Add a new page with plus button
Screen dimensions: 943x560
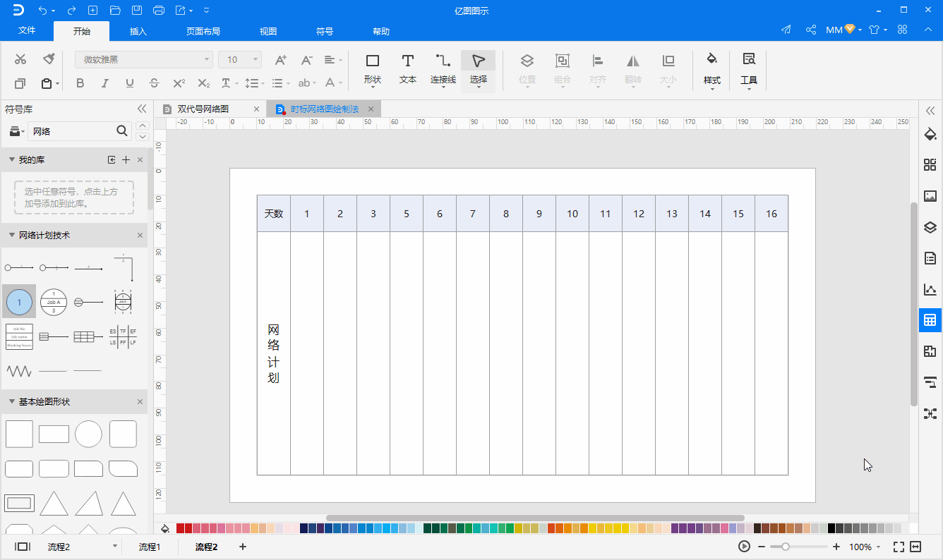tap(242, 547)
